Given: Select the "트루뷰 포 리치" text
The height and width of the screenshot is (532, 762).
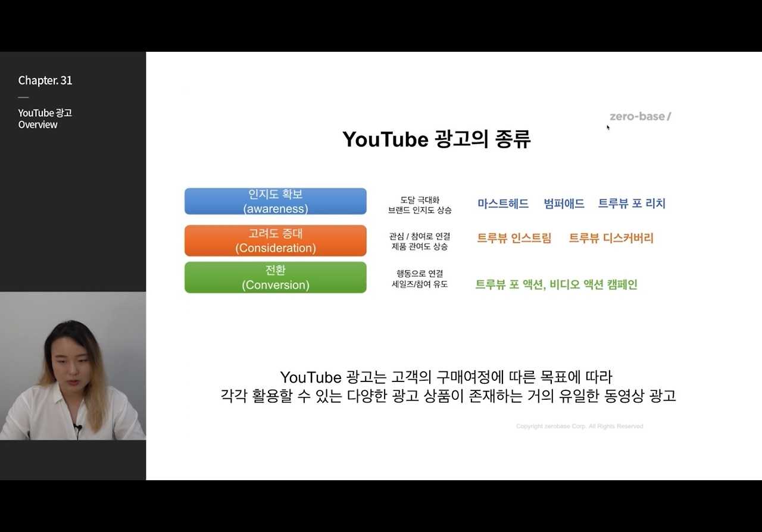Looking at the screenshot, I should pos(632,204).
